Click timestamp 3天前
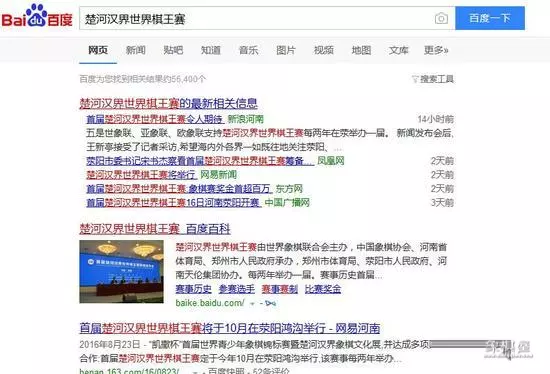 pyautogui.click(x=442, y=202)
